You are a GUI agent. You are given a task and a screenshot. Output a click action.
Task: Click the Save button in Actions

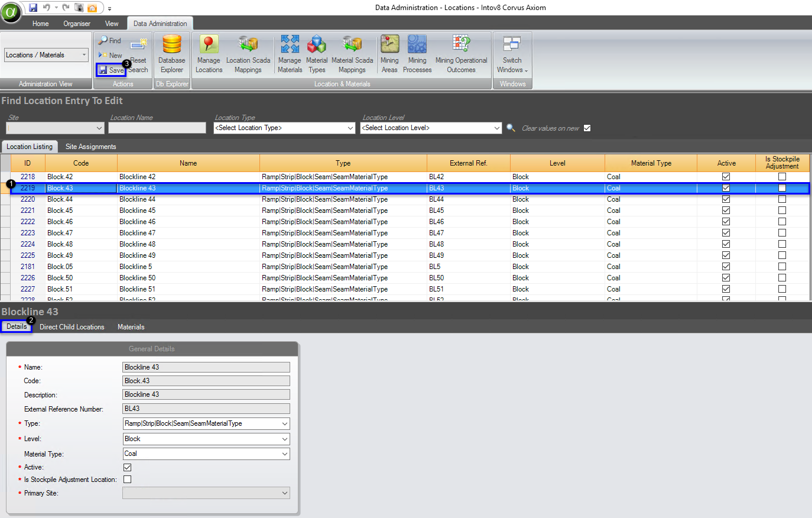tap(112, 70)
